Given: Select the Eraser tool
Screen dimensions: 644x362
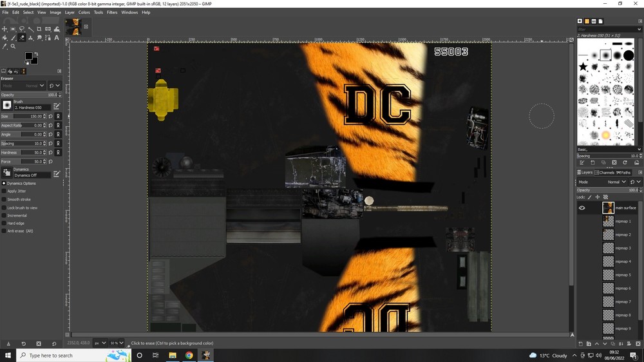Looking at the screenshot, I should 22,38.
